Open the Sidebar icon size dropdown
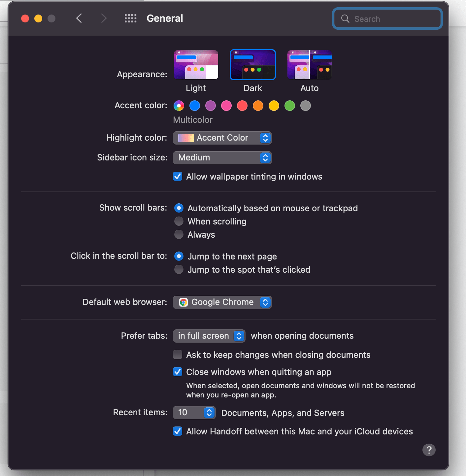This screenshot has width=466, height=476. 222,158
